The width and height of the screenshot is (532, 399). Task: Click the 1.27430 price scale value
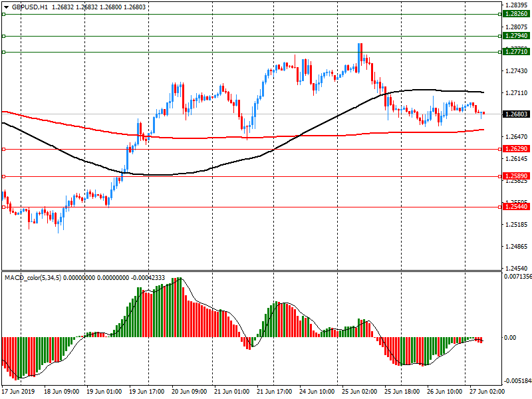[517, 71]
